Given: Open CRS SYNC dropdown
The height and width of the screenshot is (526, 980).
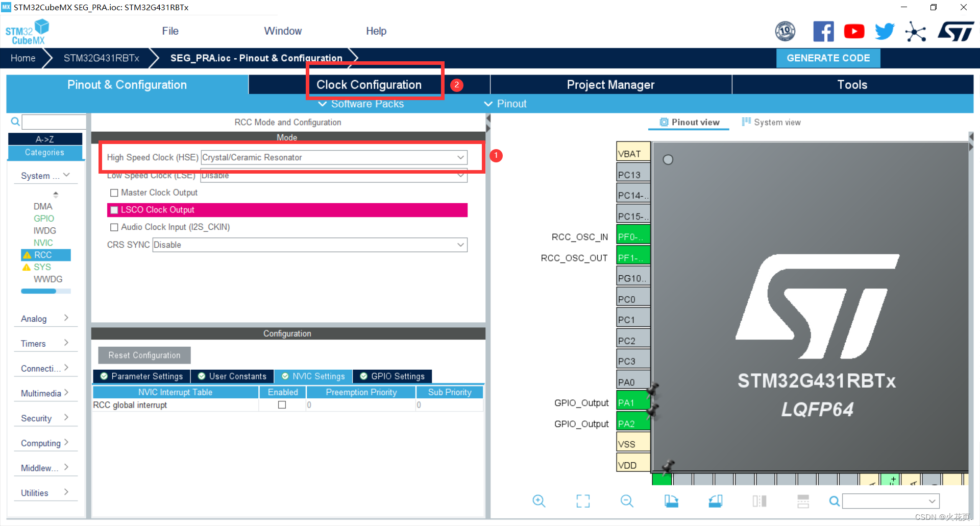Looking at the screenshot, I should coord(310,245).
